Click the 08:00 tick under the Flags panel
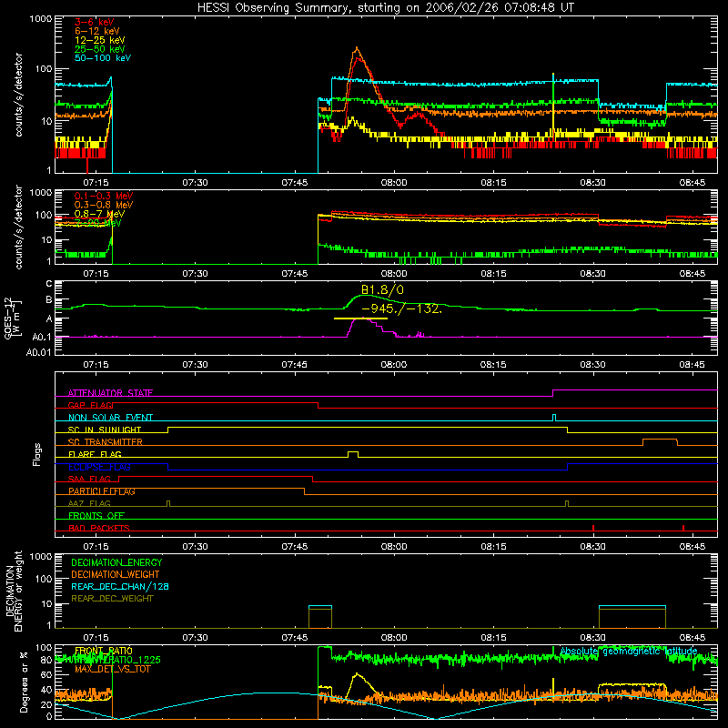 tap(394, 547)
